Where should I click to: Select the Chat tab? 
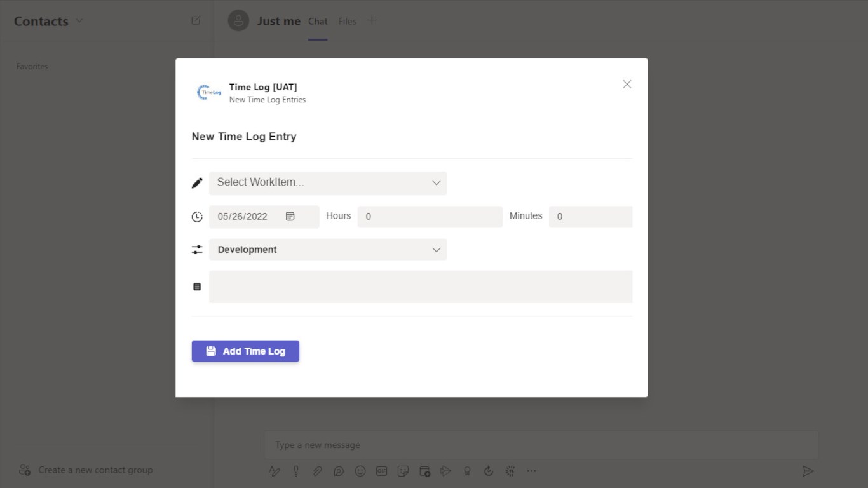coord(318,22)
